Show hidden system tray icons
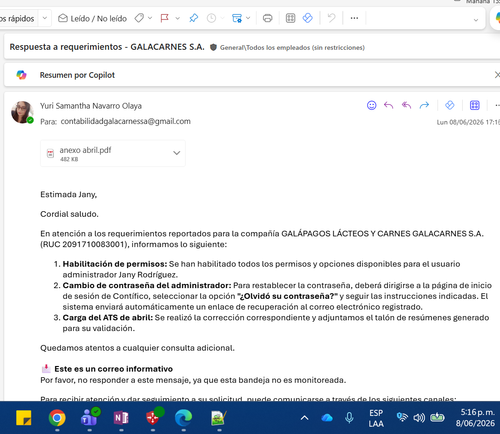 click(x=305, y=418)
